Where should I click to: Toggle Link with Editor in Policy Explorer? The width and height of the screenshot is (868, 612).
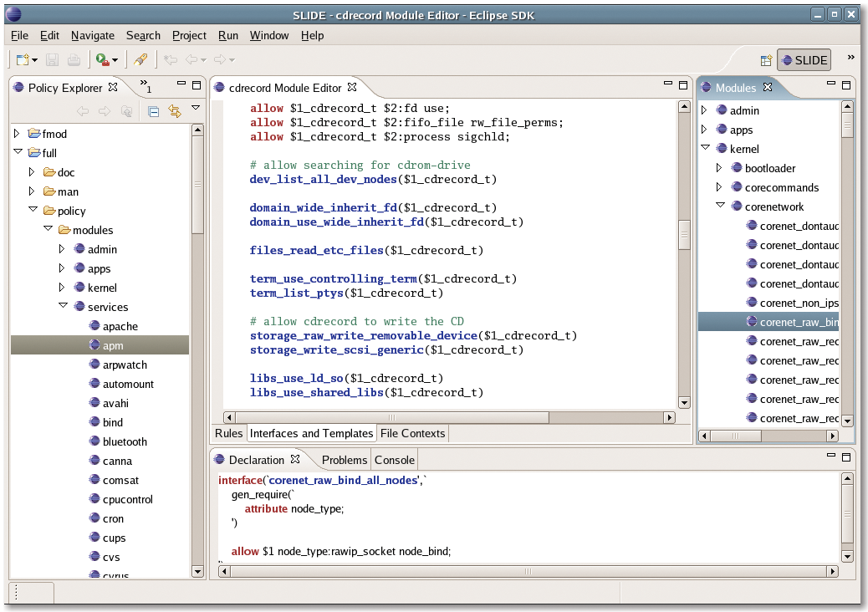pos(175,111)
